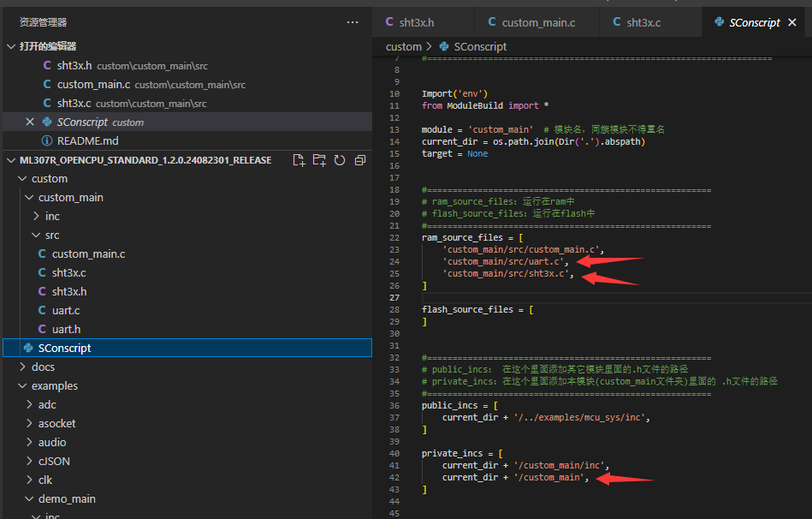Close SConscript in open editors list
Viewport: 812px width, 519px height.
(x=29, y=122)
